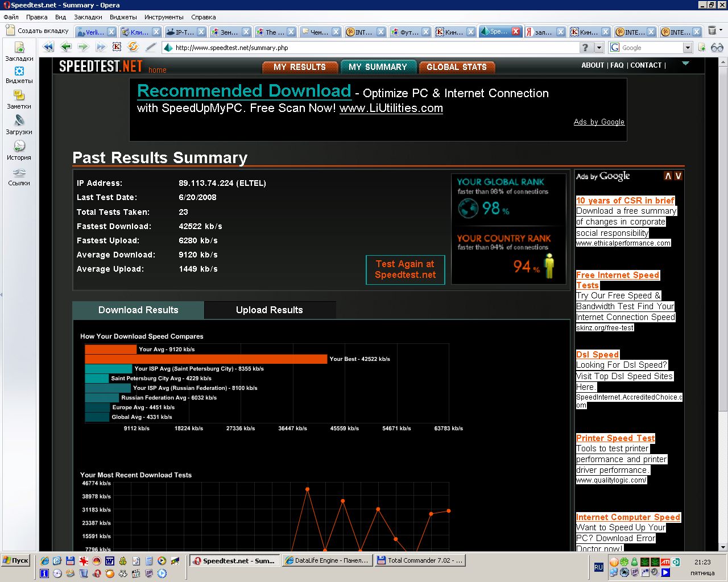Click the ABOUT link
728x582 pixels.
[x=593, y=65]
